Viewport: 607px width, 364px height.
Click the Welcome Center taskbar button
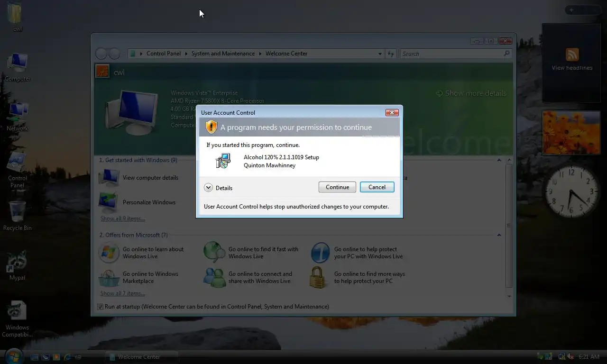click(x=141, y=357)
